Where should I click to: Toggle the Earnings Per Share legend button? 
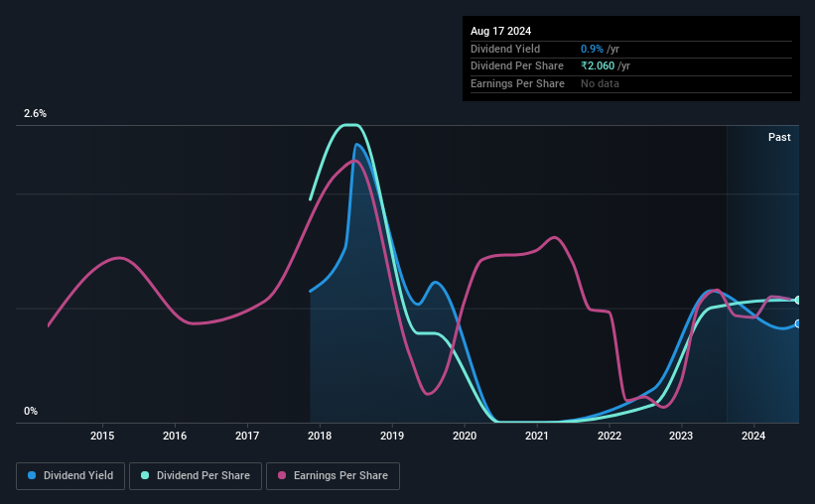point(333,476)
